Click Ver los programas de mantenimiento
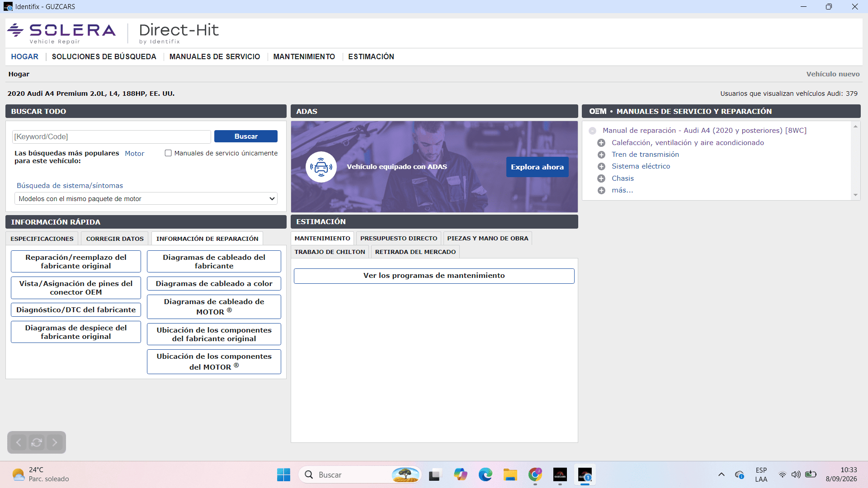 pyautogui.click(x=434, y=276)
